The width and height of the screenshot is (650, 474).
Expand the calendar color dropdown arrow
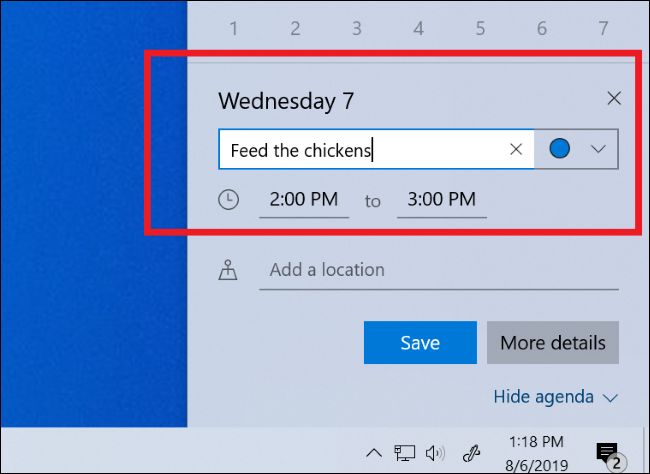coord(598,149)
